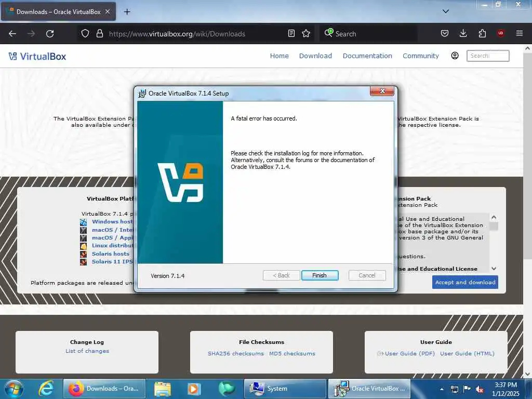Click Finish in the VirtualBox Setup dialog
Image resolution: width=532 pixels, height=399 pixels.
320,275
